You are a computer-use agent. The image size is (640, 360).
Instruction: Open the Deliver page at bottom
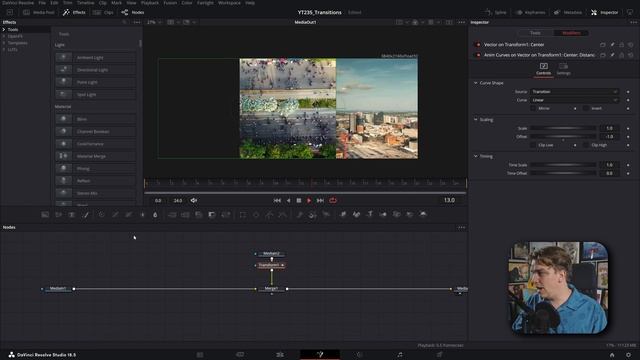coord(439,355)
